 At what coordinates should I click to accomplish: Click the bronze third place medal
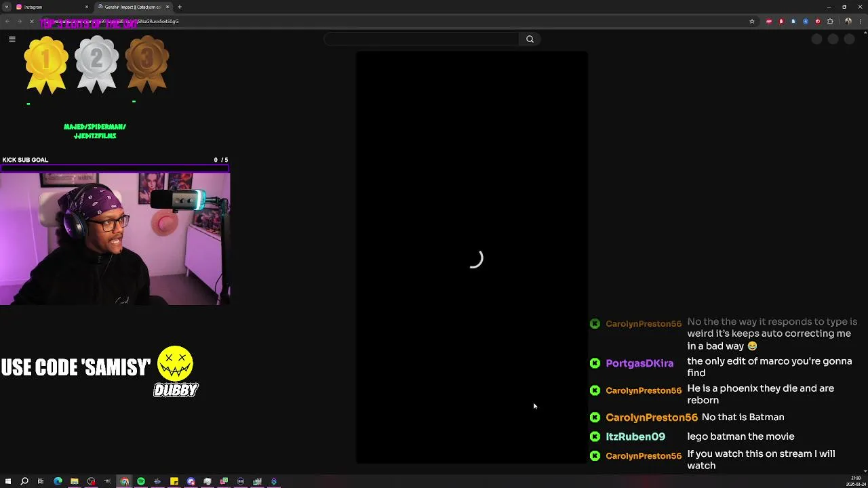tap(146, 64)
